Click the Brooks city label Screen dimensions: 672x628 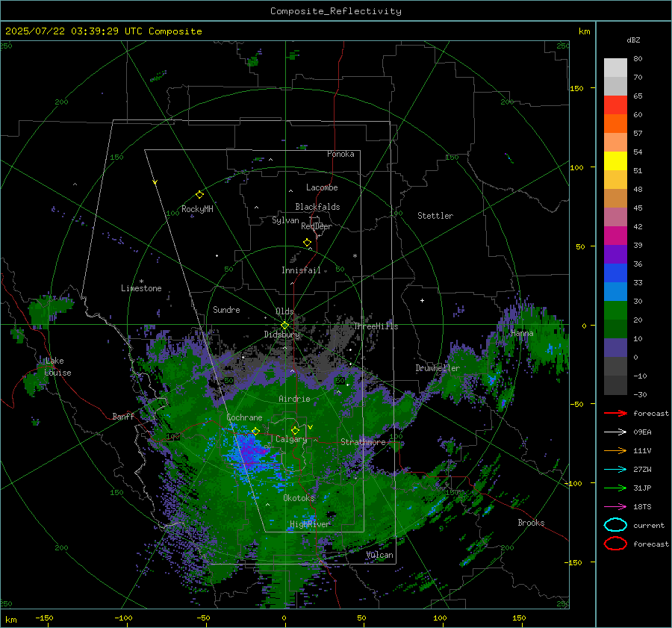click(531, 523)
